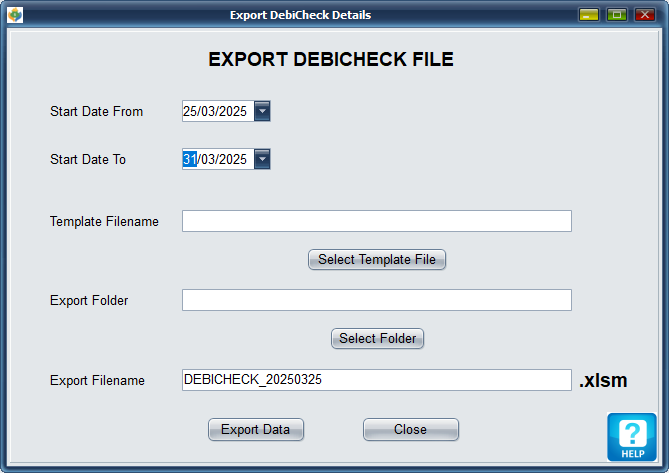Click the Start Date To date field
Image resolution: width=669 pixels, height=473 pixels.
[217, 159]
